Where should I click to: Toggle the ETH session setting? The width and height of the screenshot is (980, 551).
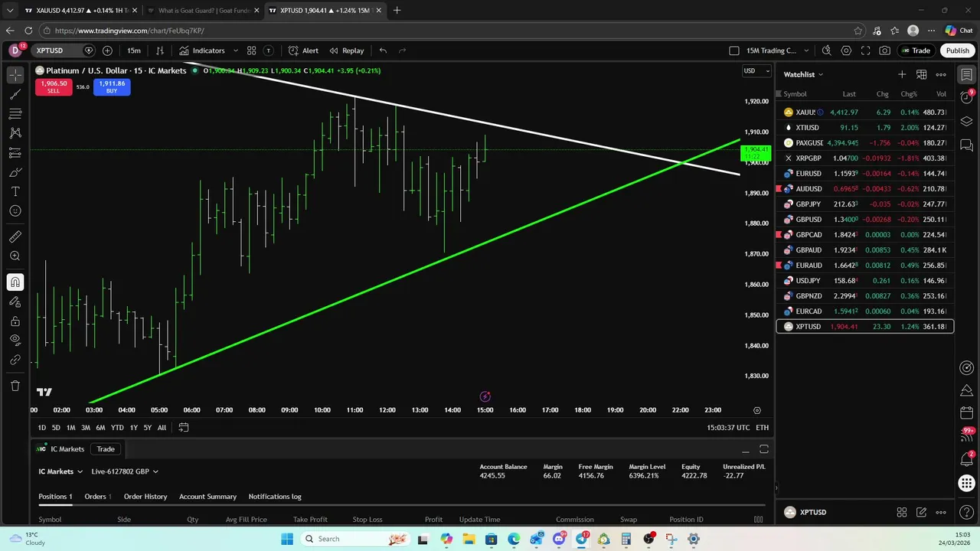pos(762,428)
